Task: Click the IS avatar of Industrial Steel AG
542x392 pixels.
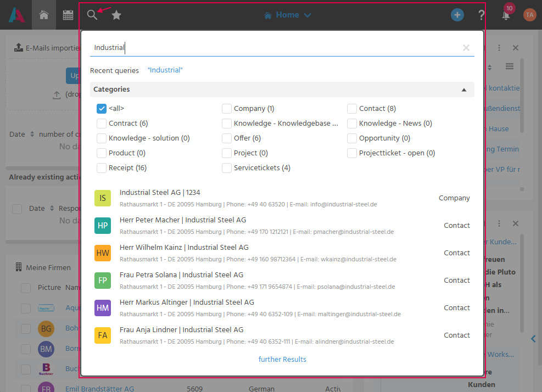Action: (103, 198)
